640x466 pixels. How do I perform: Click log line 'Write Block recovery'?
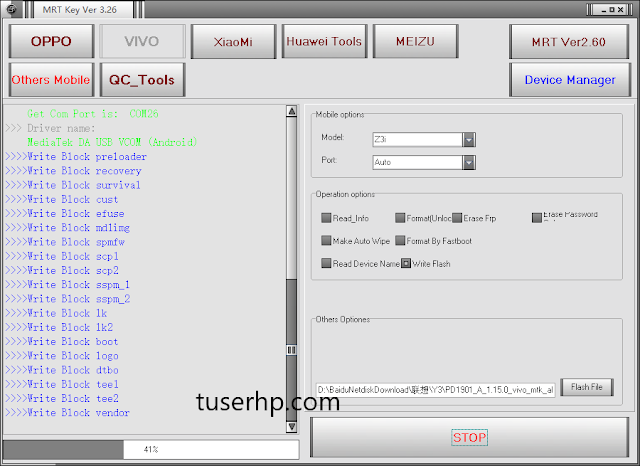coord(73,171)
